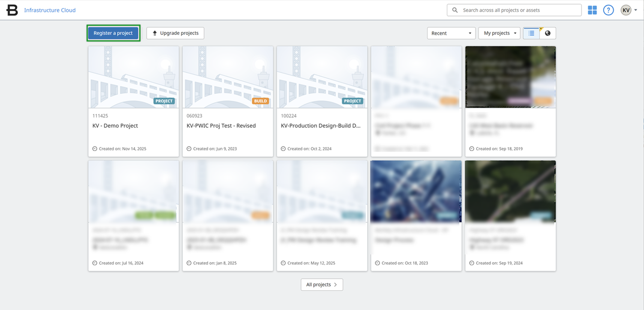The image size is (644, 310).
Task: Click clock icon beside Oct 18, 2023
Action: (x=377, y=263)
